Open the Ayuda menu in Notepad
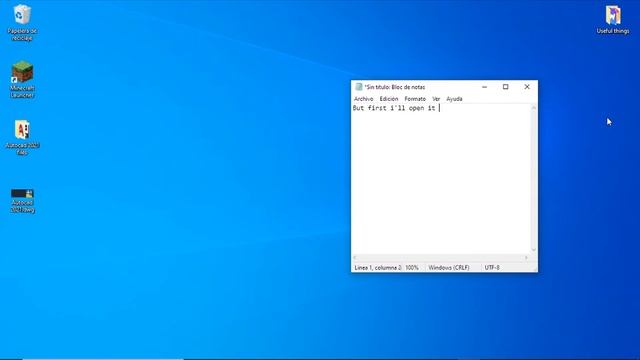The height and width of the screenshot is (360, 640). point(454,99)
